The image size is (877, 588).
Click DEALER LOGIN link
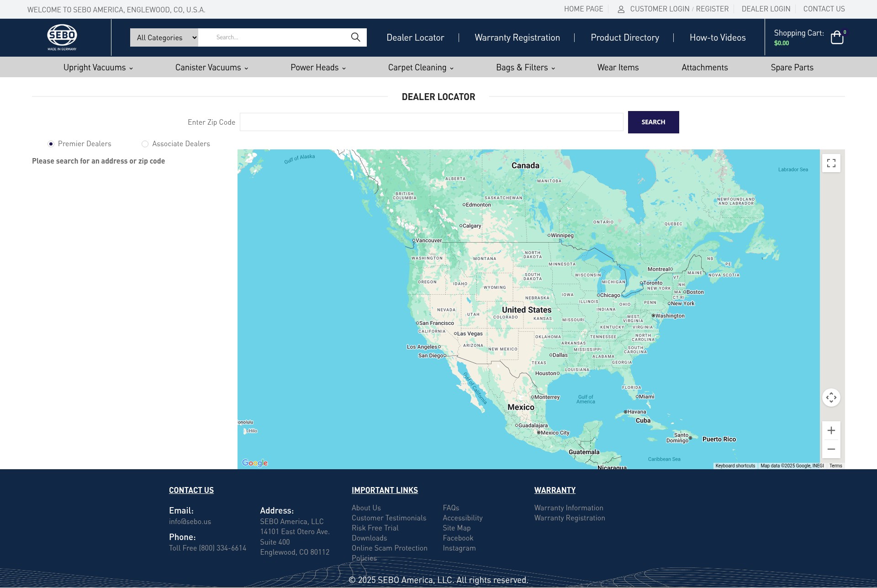pyautogui.click(x=766, y=9)
